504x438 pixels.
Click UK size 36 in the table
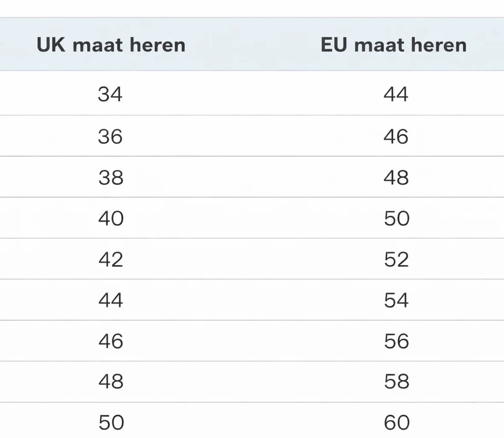[x=110, y=136]
